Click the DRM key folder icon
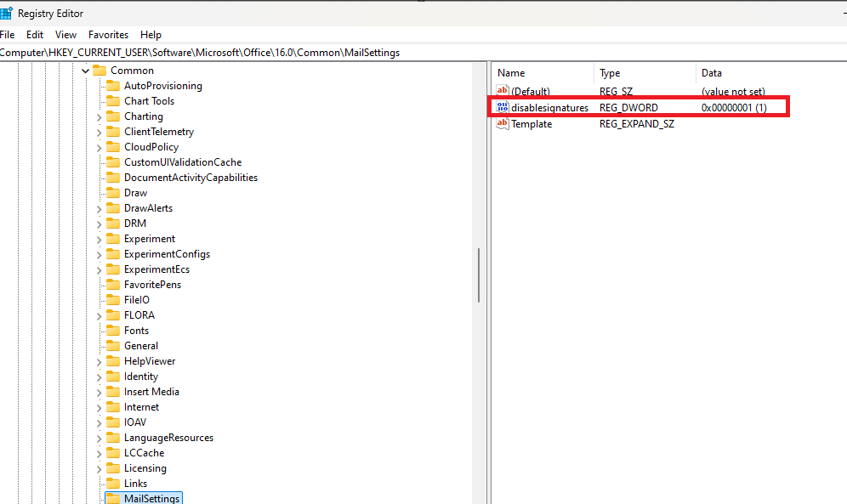 (113, 223)
